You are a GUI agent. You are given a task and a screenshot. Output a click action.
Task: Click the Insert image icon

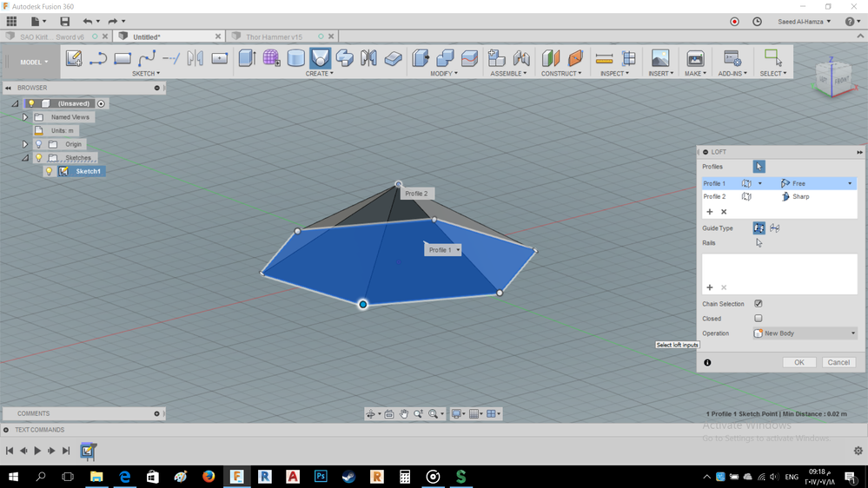[x=660, y=58]
